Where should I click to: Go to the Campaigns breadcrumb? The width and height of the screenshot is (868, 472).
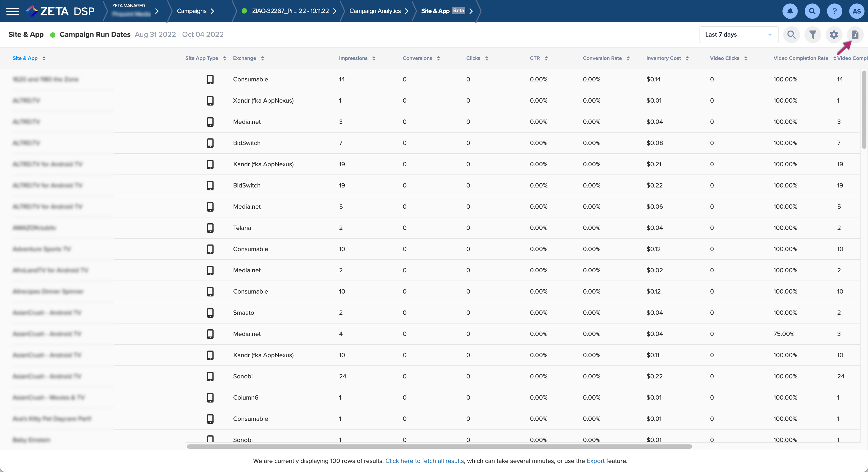tap(191, 11)
